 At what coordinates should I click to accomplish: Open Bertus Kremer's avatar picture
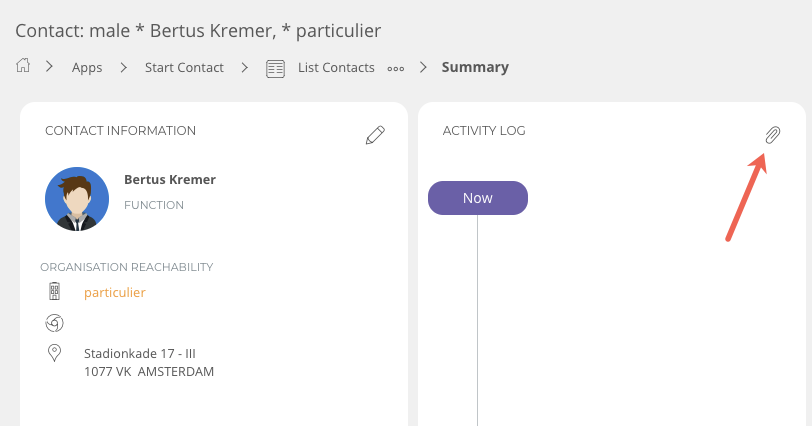77,199
